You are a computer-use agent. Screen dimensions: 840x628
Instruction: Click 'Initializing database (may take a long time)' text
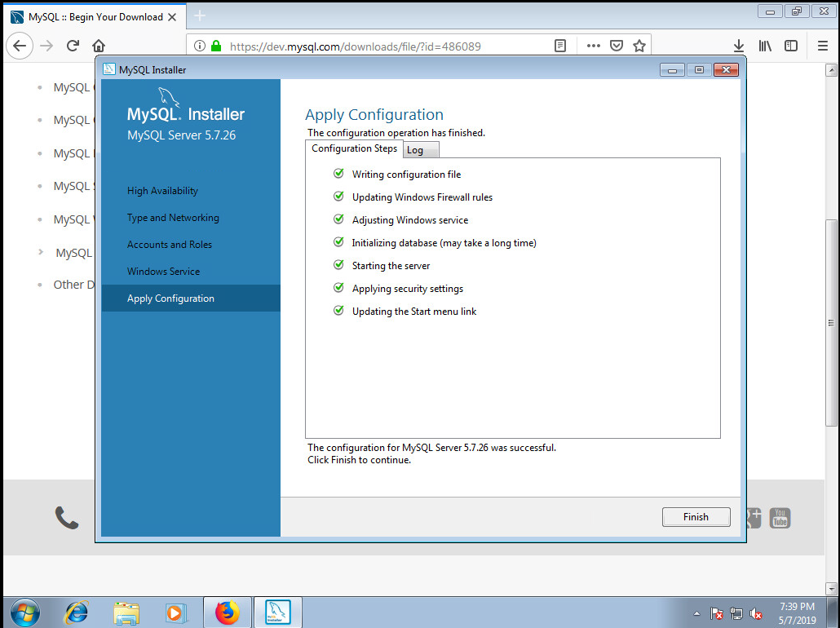(444, 243)
